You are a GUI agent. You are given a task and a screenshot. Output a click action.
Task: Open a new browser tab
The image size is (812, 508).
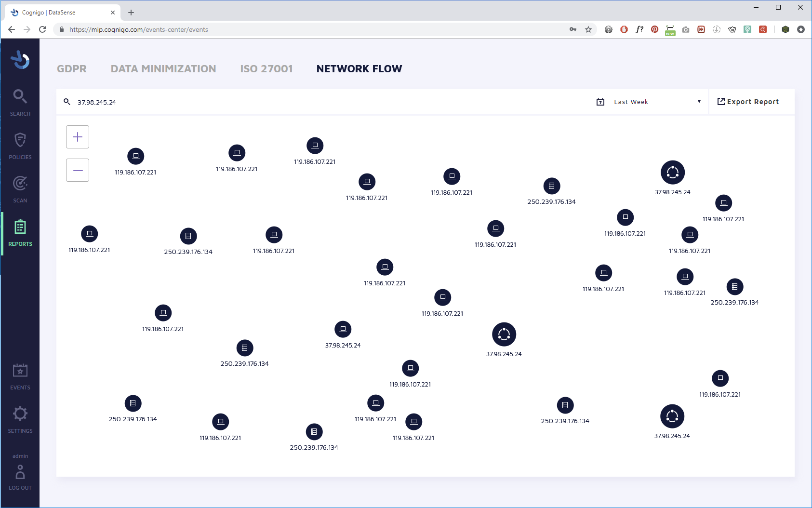(131, 13)
